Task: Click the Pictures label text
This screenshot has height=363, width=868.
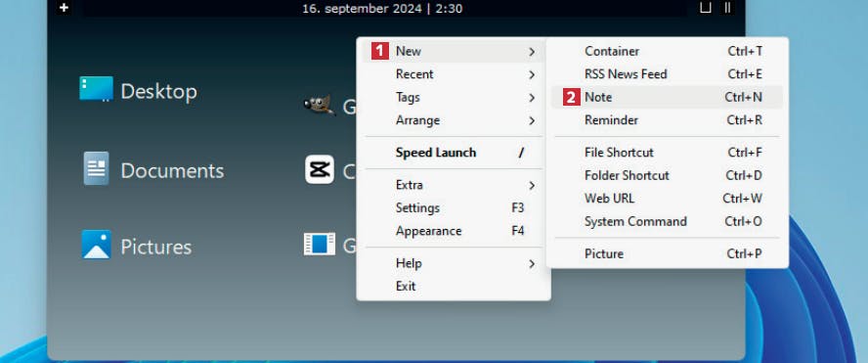Action: click(156, 248)
